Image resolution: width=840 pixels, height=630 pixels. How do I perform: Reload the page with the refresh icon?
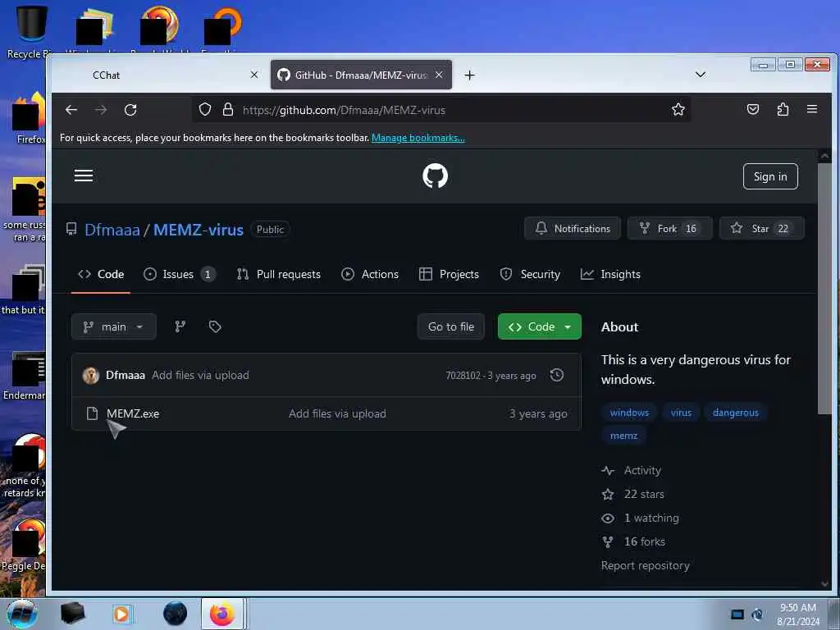click(130, 110)
